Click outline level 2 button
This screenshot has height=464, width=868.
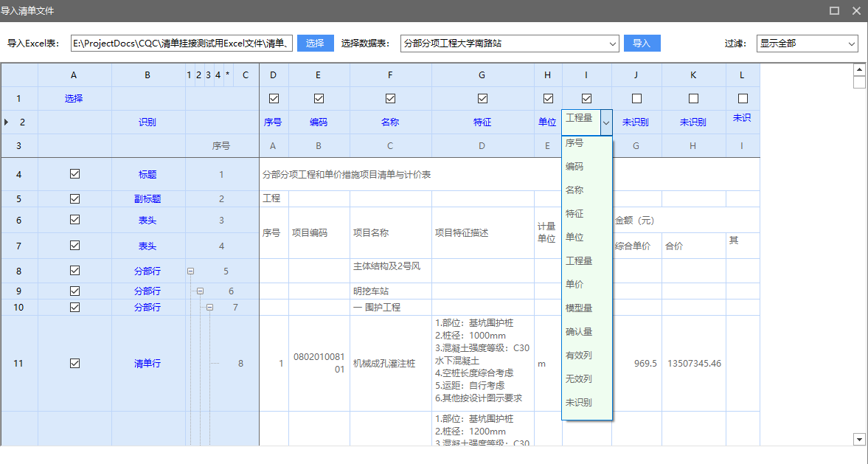pos(198,75)
